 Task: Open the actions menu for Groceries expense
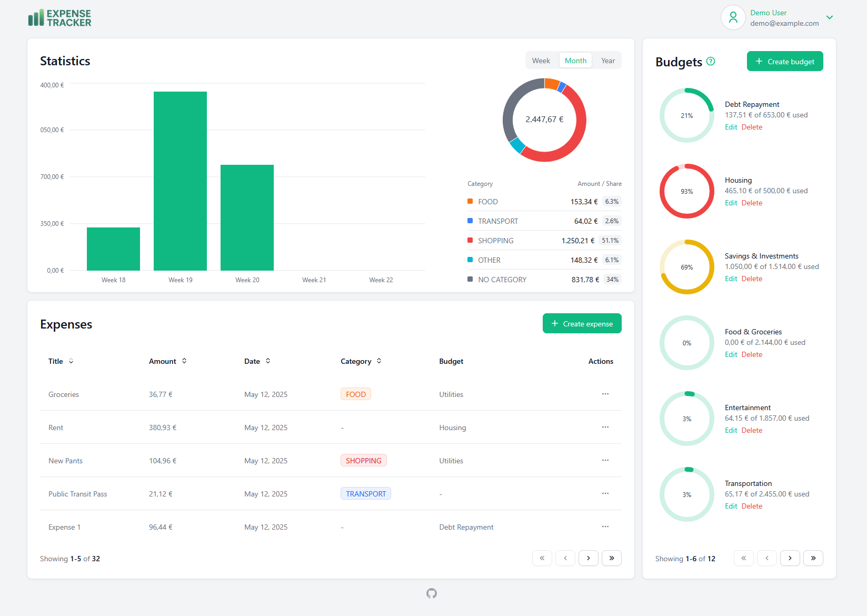pos(605,394)
